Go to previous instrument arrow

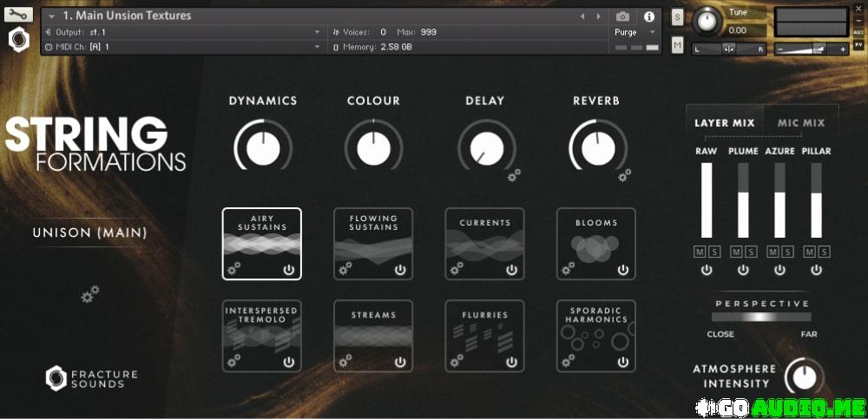click(582, 16)
